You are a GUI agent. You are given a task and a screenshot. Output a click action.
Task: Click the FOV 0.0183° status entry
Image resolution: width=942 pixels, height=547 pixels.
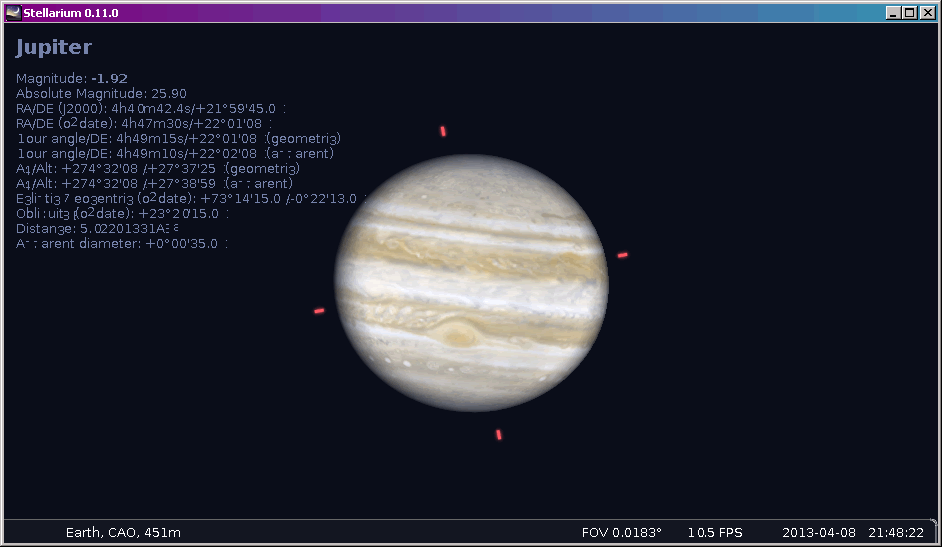click(x=621, y=533)
